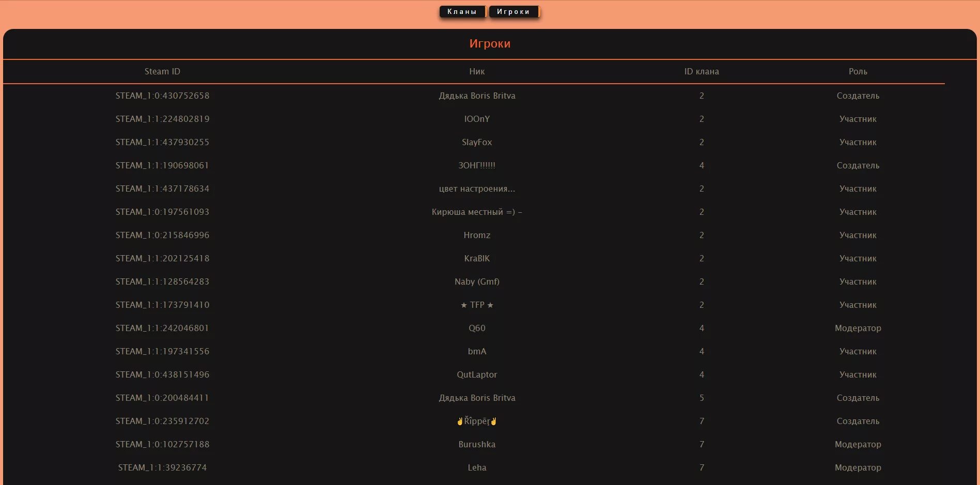This screenshot has height=485, width=980.
Task: Select Steam ID STEAM_1:1:242046801
Action: 162,328
